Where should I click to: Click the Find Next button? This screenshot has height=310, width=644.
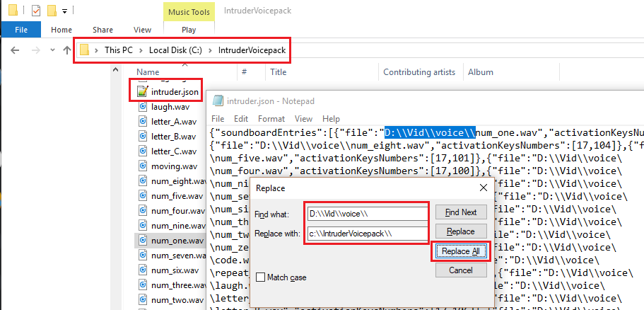[461, 212]
